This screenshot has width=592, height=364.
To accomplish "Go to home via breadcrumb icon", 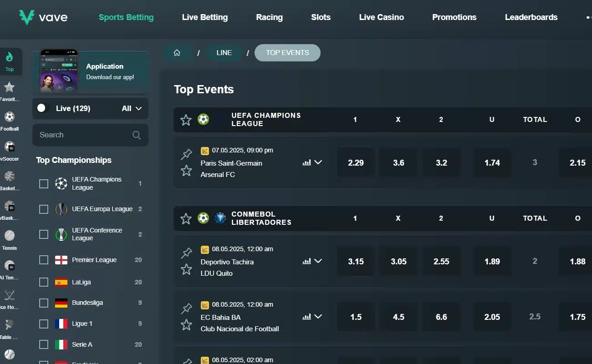I will (x=177, y=53).
